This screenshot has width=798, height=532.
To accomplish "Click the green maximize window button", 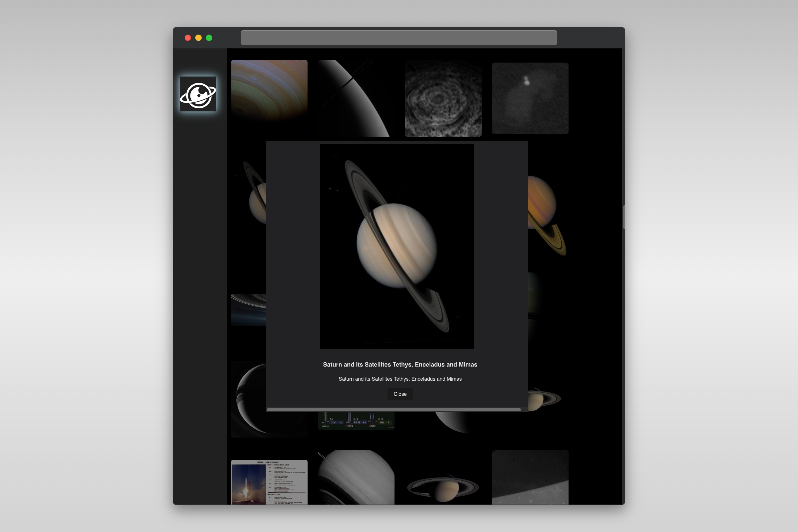I will pos(209,38).
